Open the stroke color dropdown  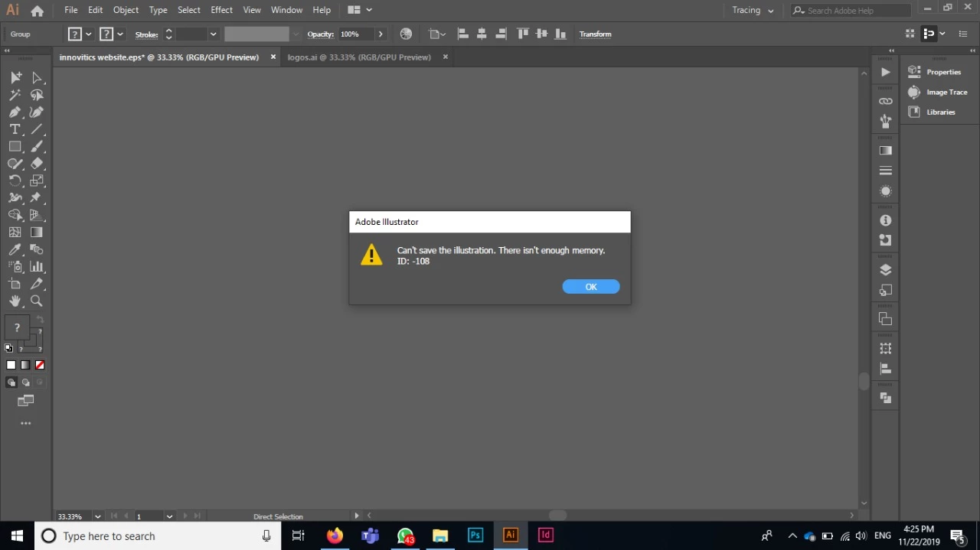pyautogui.click(x=120, y=34)
